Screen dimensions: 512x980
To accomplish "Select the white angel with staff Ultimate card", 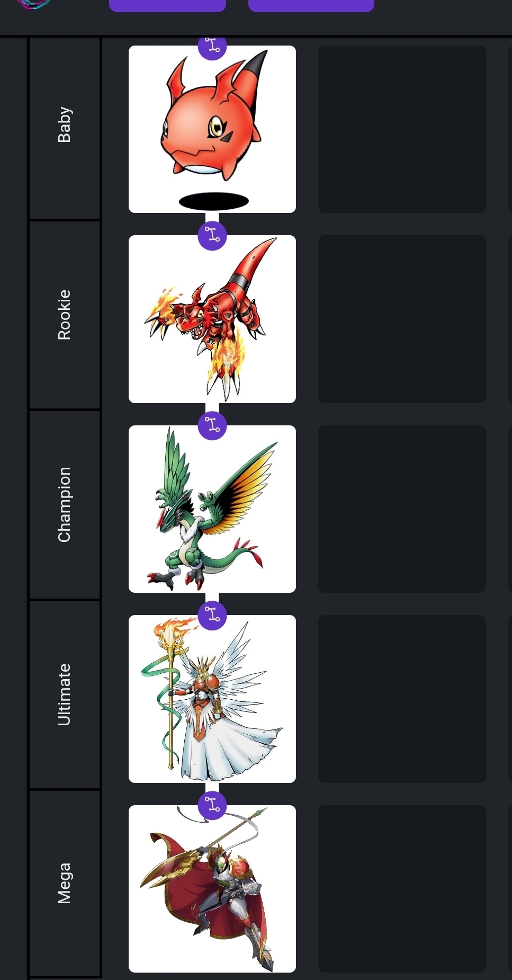I will 212,699.
